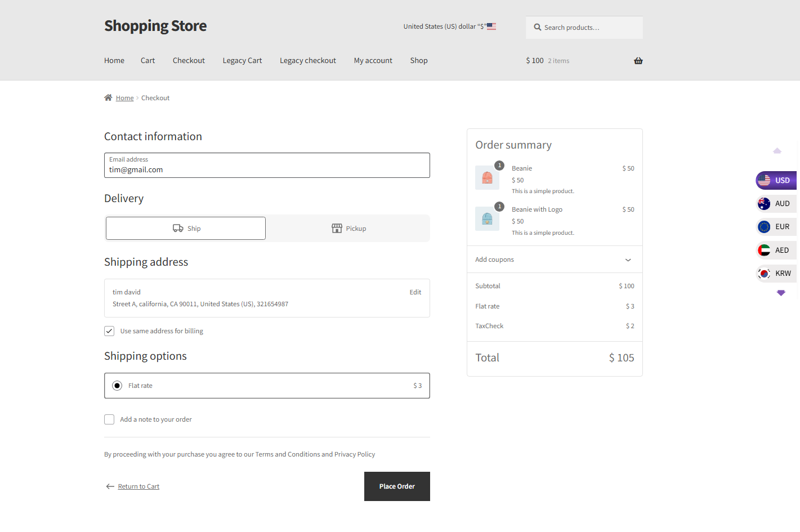Select KRW currency flag in switcher
Viewport: 800px width, 532px height.
[764, 274]
